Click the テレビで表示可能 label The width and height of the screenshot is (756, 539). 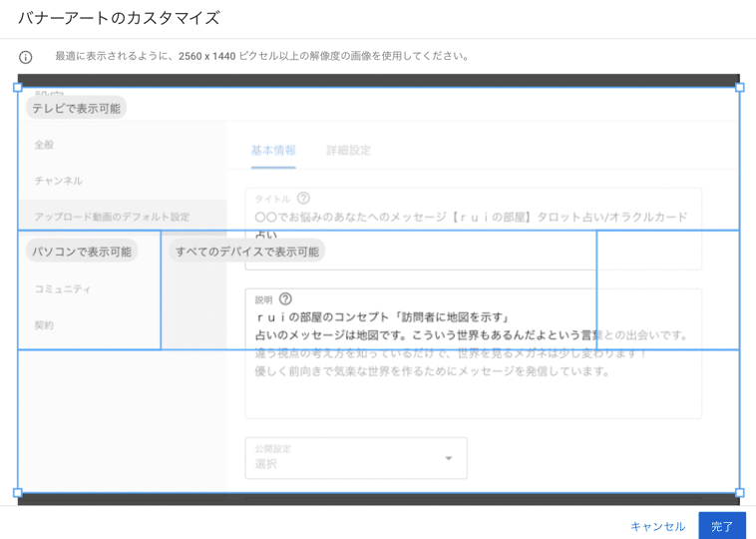76,108
